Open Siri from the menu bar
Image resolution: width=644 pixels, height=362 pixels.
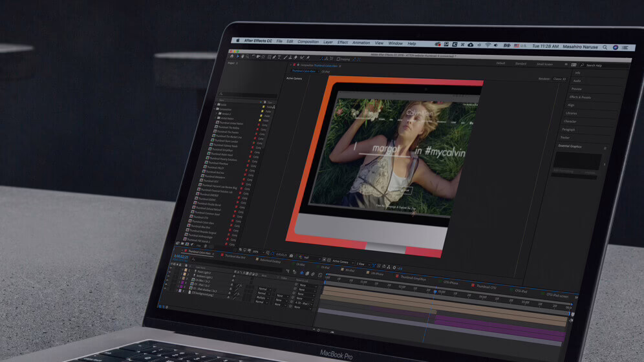[616, 47]
